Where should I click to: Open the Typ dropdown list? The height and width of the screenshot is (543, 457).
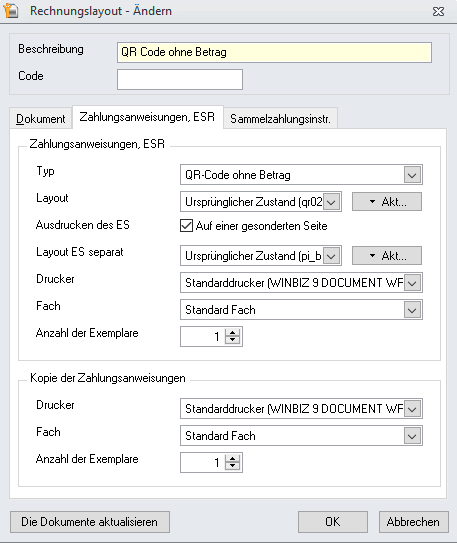[412, 175]
